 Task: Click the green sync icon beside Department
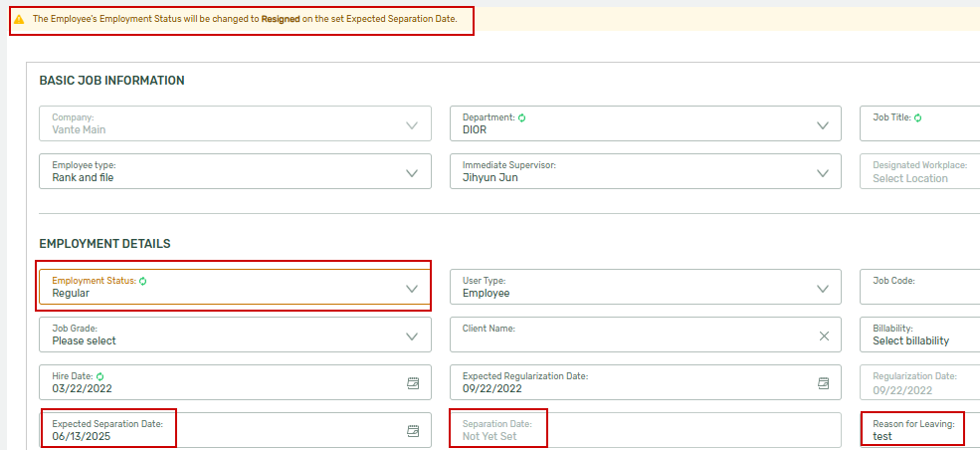click(522, 117)
